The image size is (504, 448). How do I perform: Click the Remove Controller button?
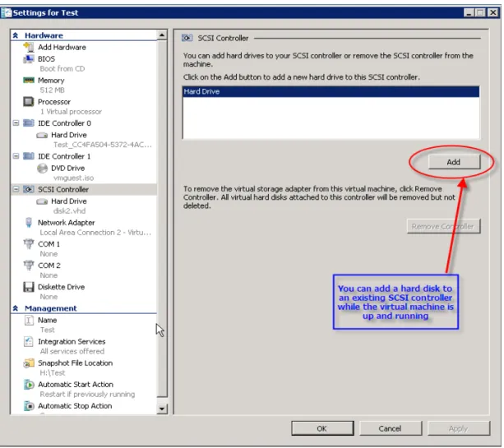click(444, 227)
